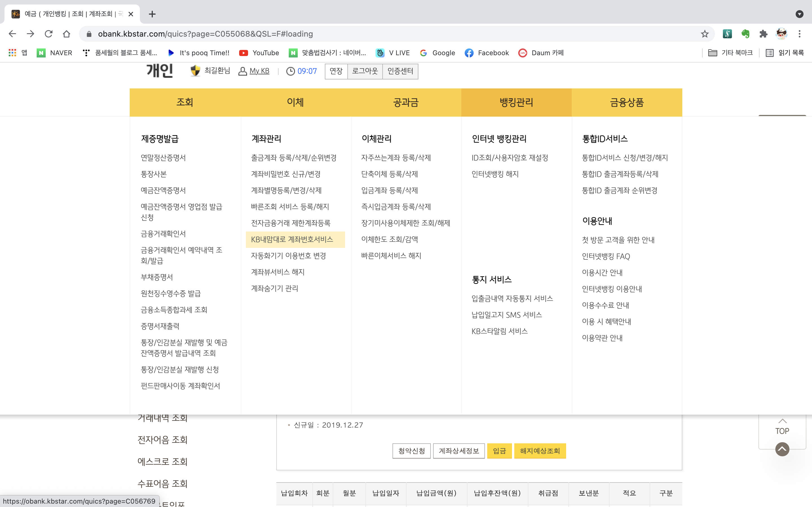This screenshot has width=812, height=507.
Task: Open the My KB link
Action: tap(259, 71)
